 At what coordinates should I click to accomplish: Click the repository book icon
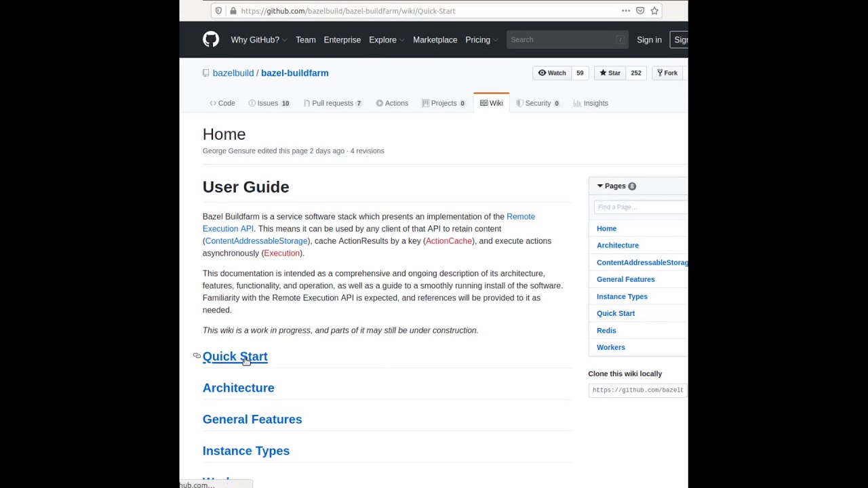tap(206, 73)
